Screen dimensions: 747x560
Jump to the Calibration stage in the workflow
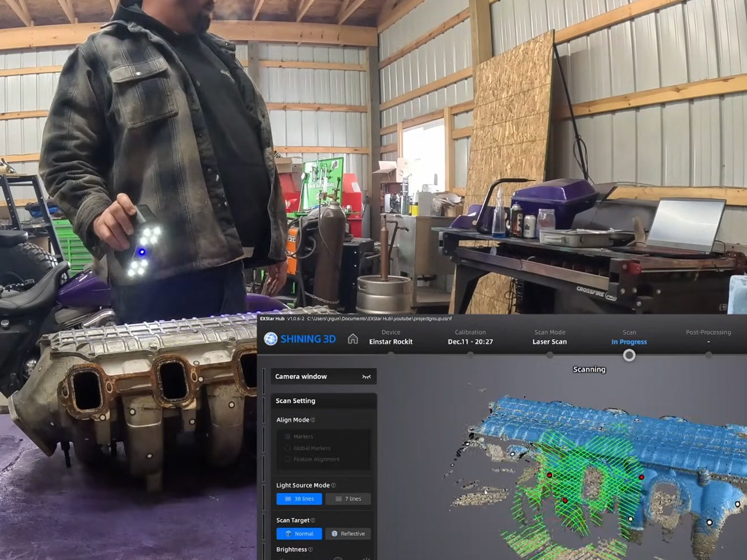[x=470, y=337]
